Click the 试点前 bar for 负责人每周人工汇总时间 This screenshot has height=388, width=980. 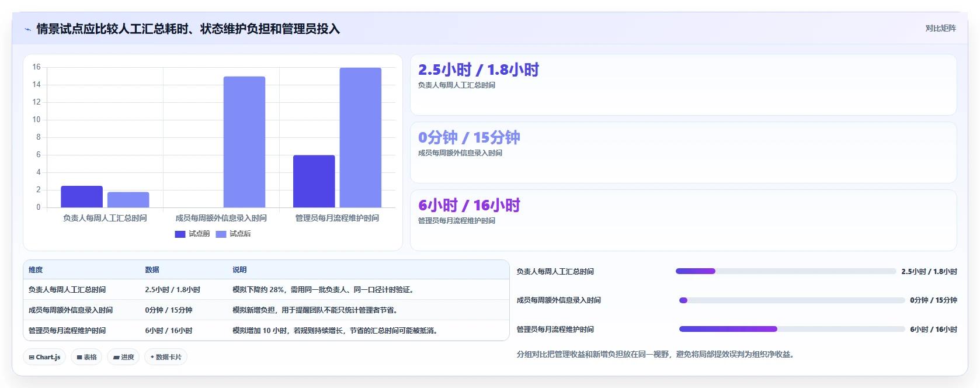[82, 196]
